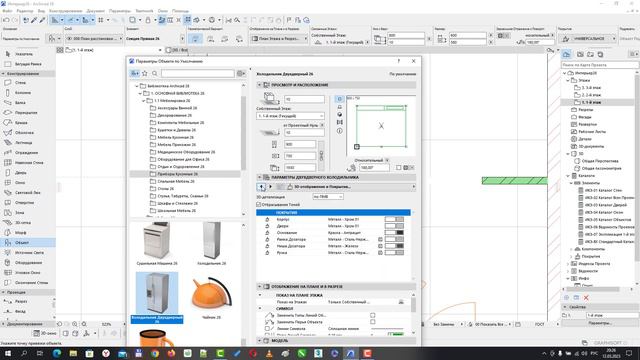Viewport: 640px width, 360px height.
Task: Show the 2D plan preview icon
Action: point(340,99)
